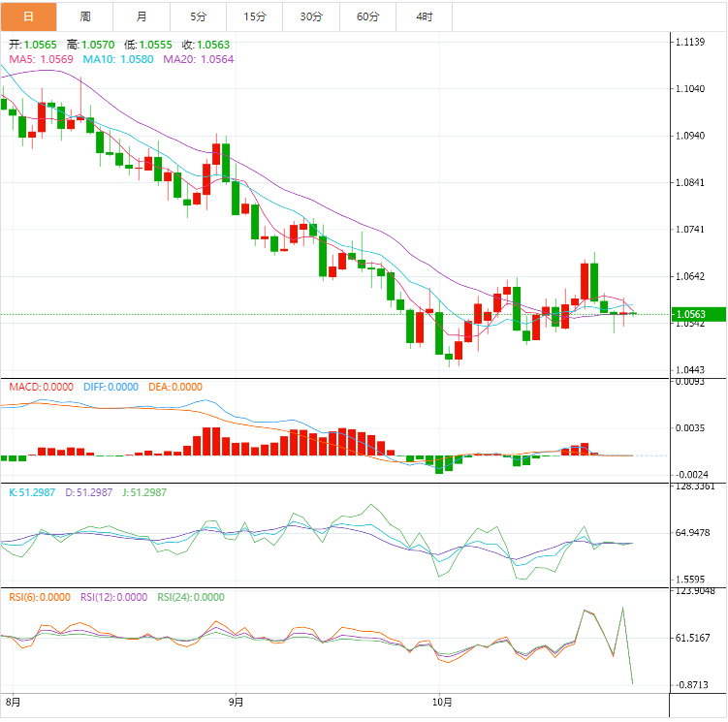Click the DEA legend label
Image resolution: width=728 pixels, height=722 pixels.
pos(174,387)
